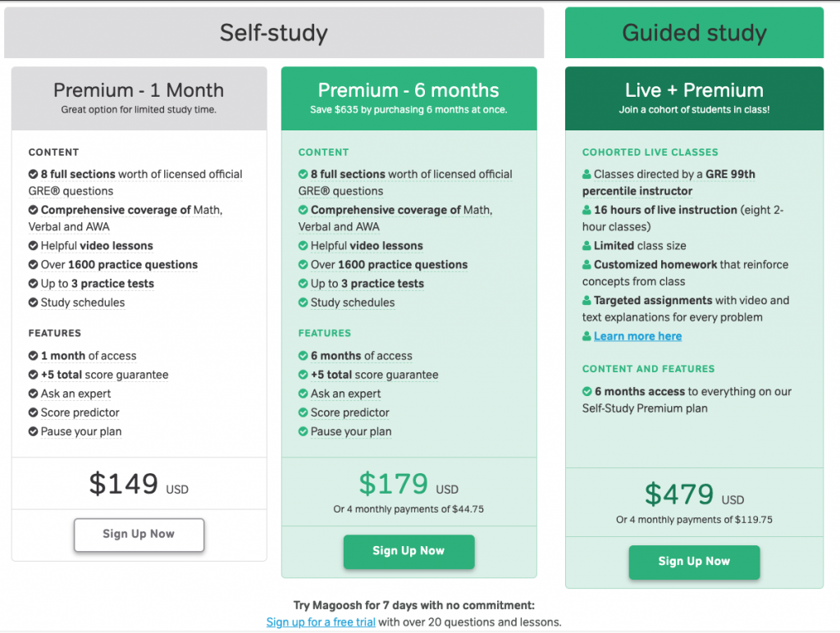This screenshot has height=633, width=840.
Task: Select the Guided study header tab
Action: coord(694,33)
